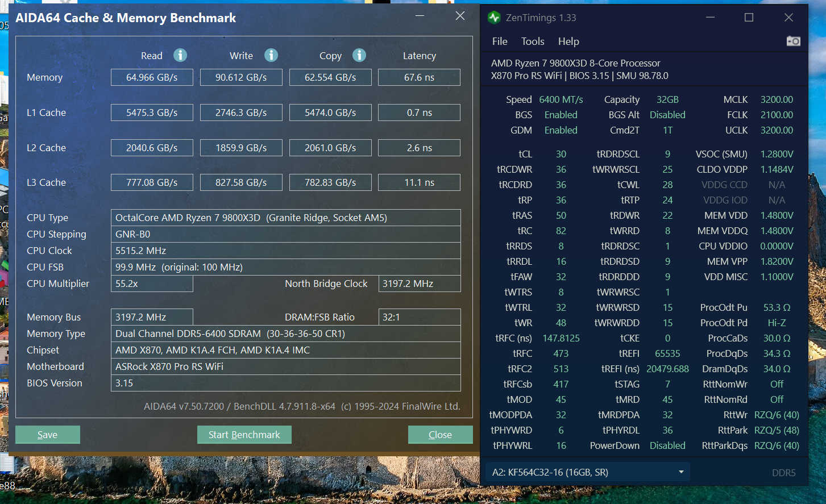Click the L2 Cache Copy value 2061.0 GB/s

click(330, 148)
